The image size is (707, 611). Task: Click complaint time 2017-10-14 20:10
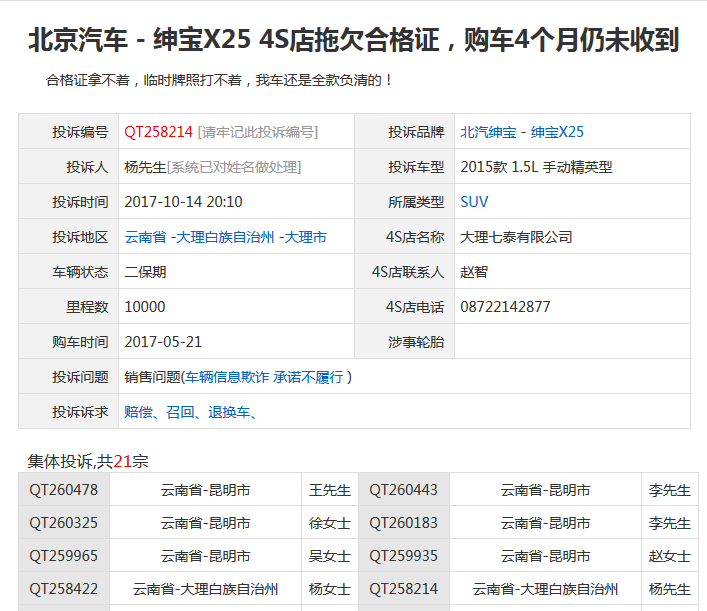pyautogui.click(x=184, y=202)
